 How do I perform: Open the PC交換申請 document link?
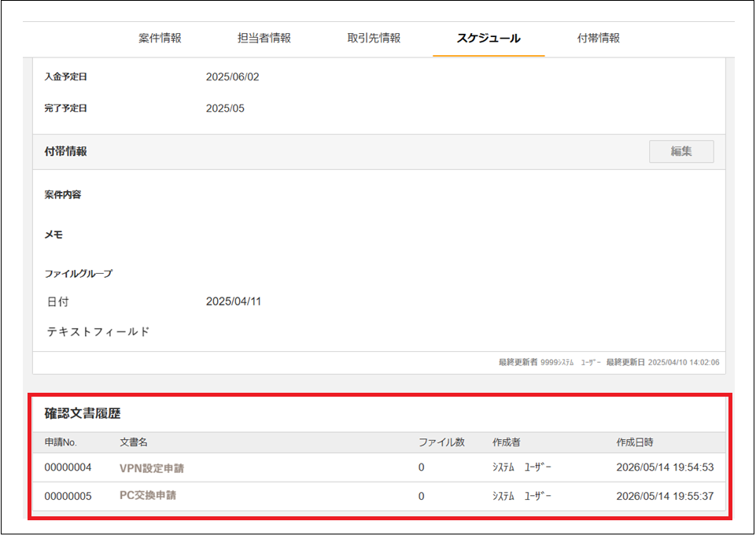point(148,496)
